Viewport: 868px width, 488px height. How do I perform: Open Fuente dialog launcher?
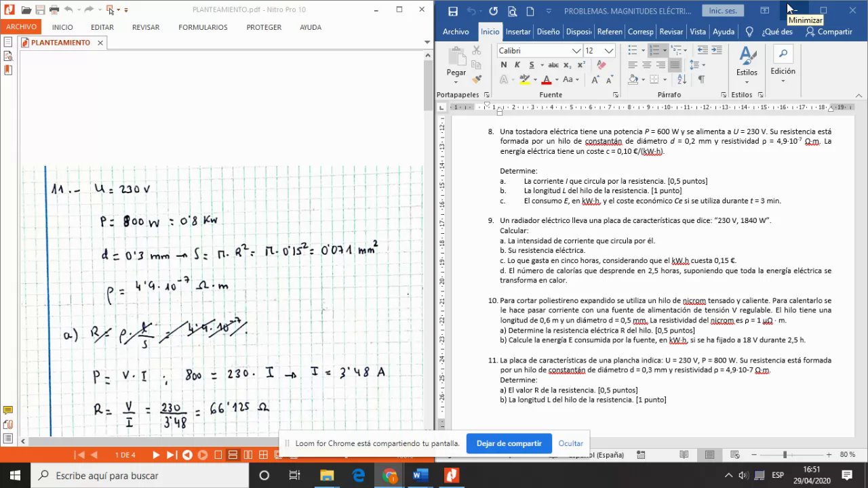click(x=616, y=95)
